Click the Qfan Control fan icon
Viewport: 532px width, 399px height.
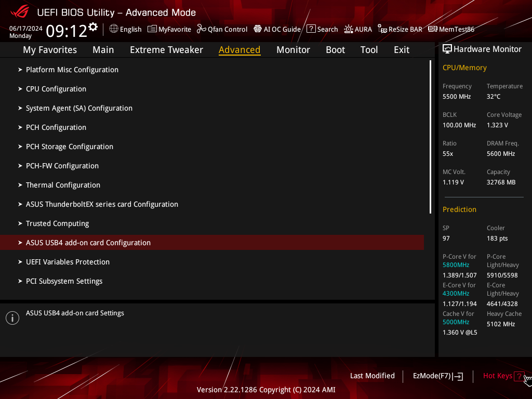[x=201, y=29]
